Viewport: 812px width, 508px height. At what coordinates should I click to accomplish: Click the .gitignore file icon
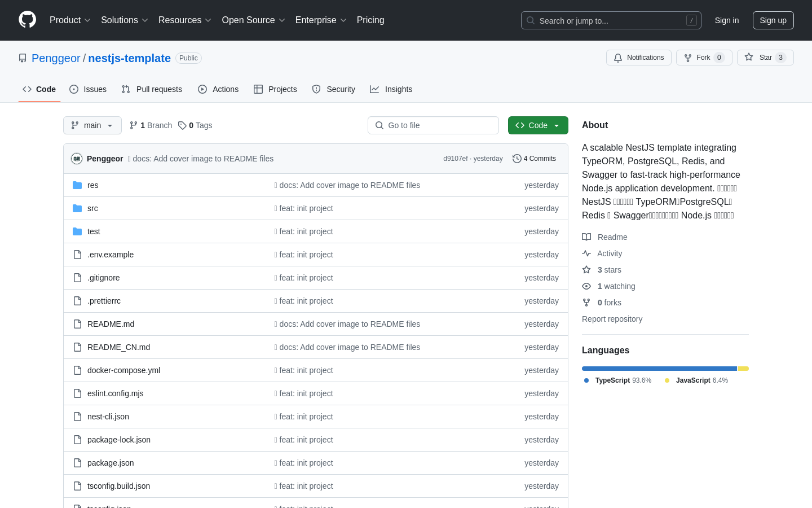tap(77, 278)
